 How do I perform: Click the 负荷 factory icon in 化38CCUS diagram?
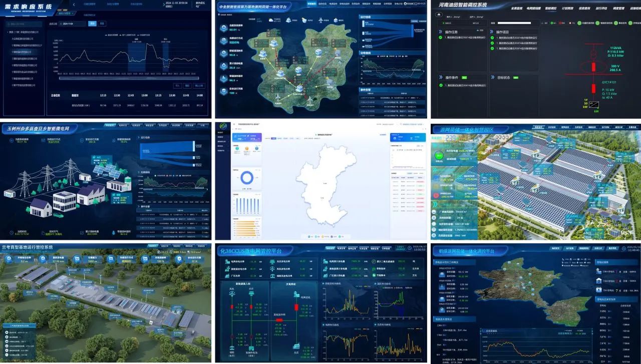pos(297,345)
